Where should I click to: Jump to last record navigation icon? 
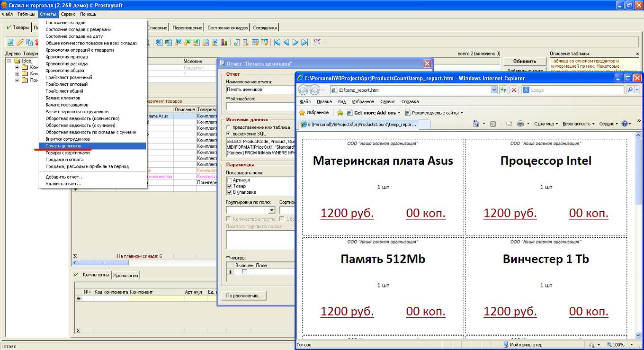tap(304, 42)
